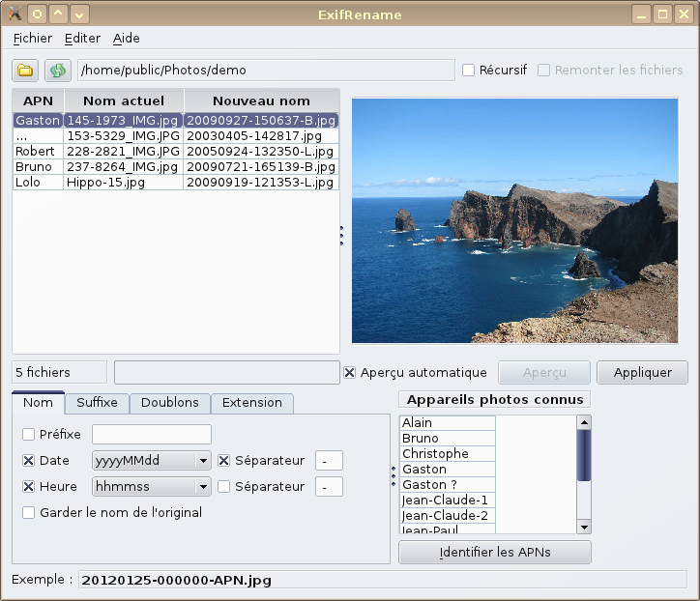The width and height of the screenshot is (700, 601).
Task: Click Identifier les APNs button
Action: click(x=495, y=553)
